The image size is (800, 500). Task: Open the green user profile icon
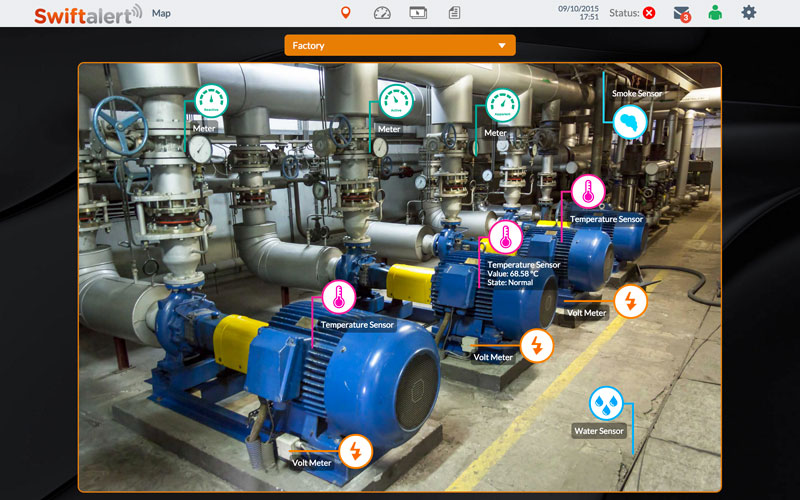coord(715,13)
